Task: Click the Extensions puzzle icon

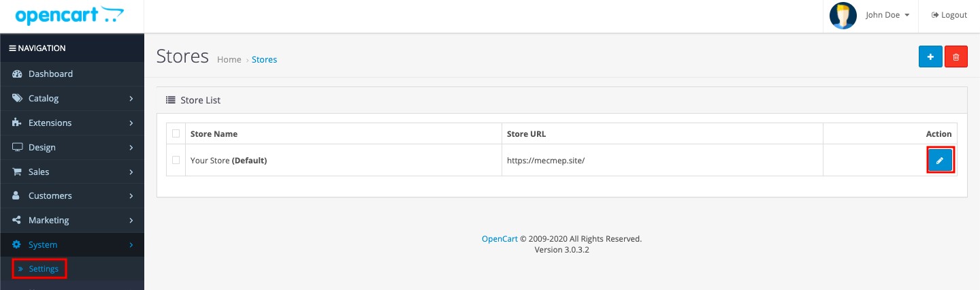Action: pyautogui.click(x=18, y=123)
